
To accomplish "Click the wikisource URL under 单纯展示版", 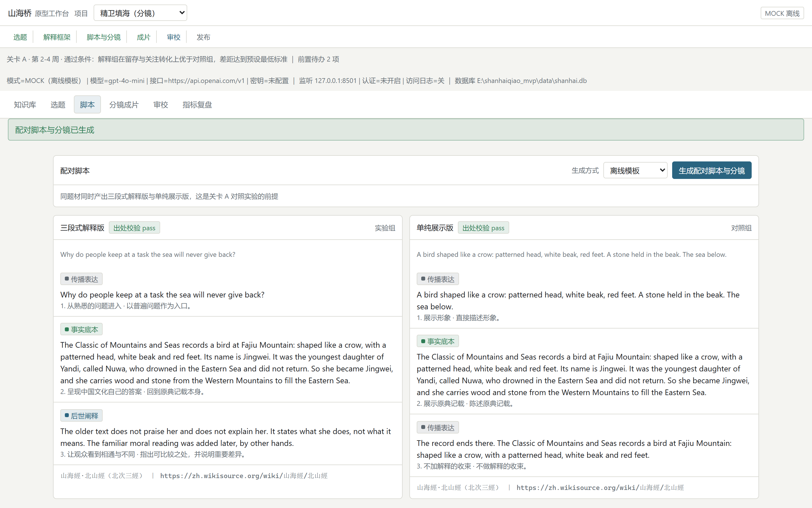I will tap(600, 487).
